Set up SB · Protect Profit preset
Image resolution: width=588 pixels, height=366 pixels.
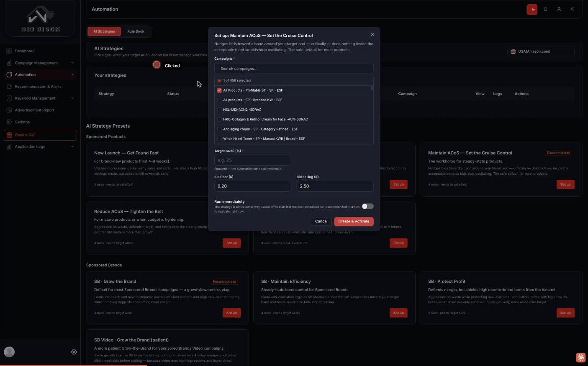pyautogui.click(x=565, y=313)
